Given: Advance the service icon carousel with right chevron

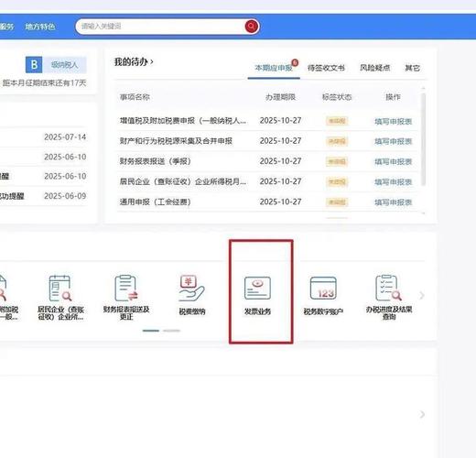Looking at the screenshot, I should [x=422, y=295].
